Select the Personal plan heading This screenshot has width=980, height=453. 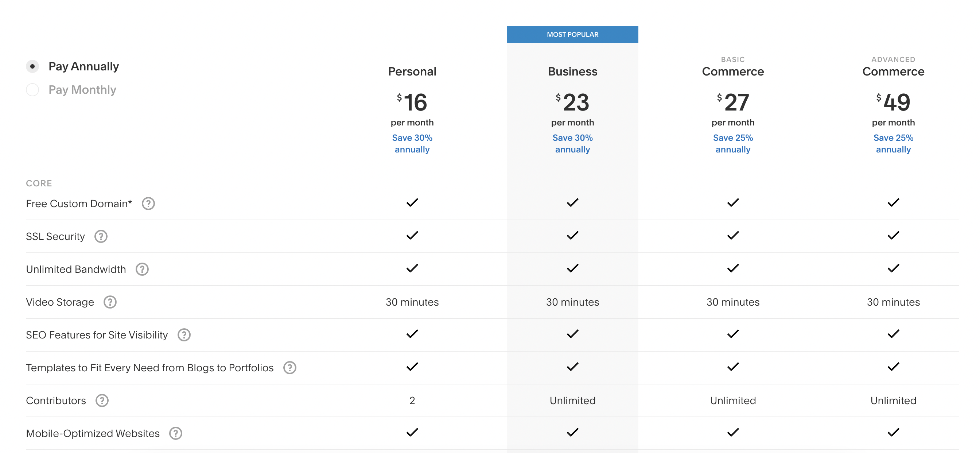(x=412, y=71)
